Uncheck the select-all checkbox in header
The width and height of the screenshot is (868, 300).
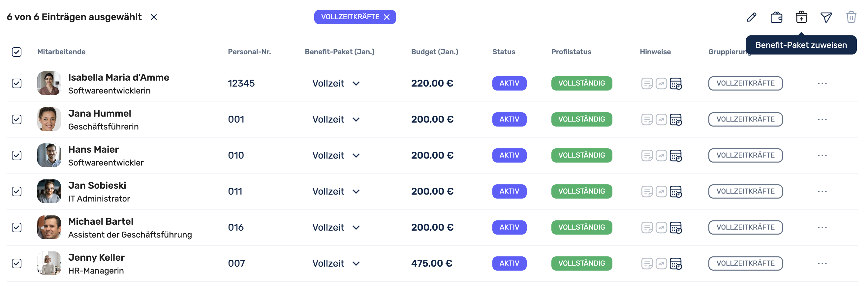(x=16, y=52)
